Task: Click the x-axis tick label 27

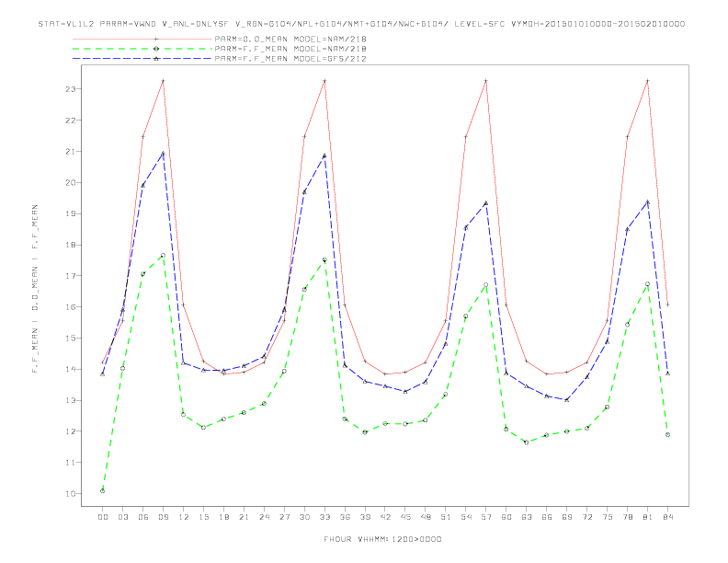Action: [284, 517]
